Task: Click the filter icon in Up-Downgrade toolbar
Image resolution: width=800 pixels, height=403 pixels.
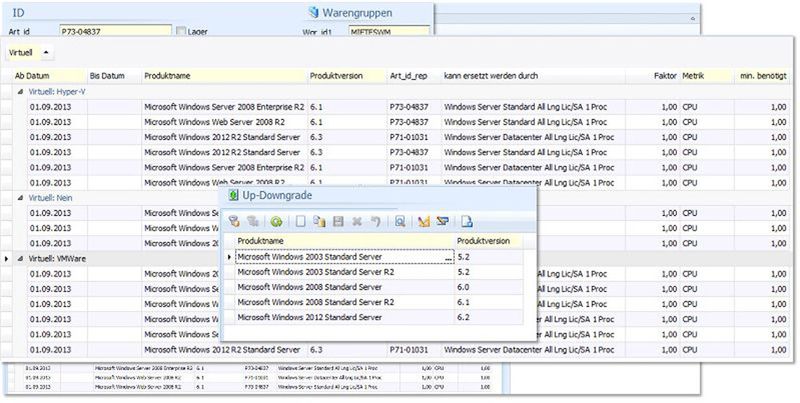Action: click(x=234, y=221)
